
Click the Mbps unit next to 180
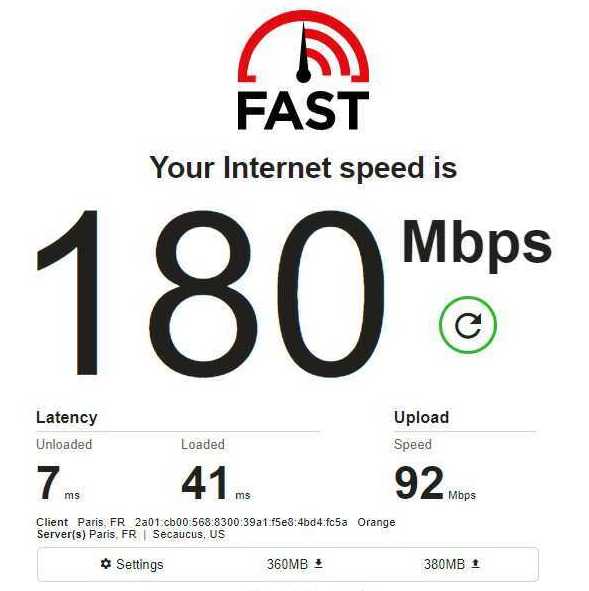click(x=477, y=244)
